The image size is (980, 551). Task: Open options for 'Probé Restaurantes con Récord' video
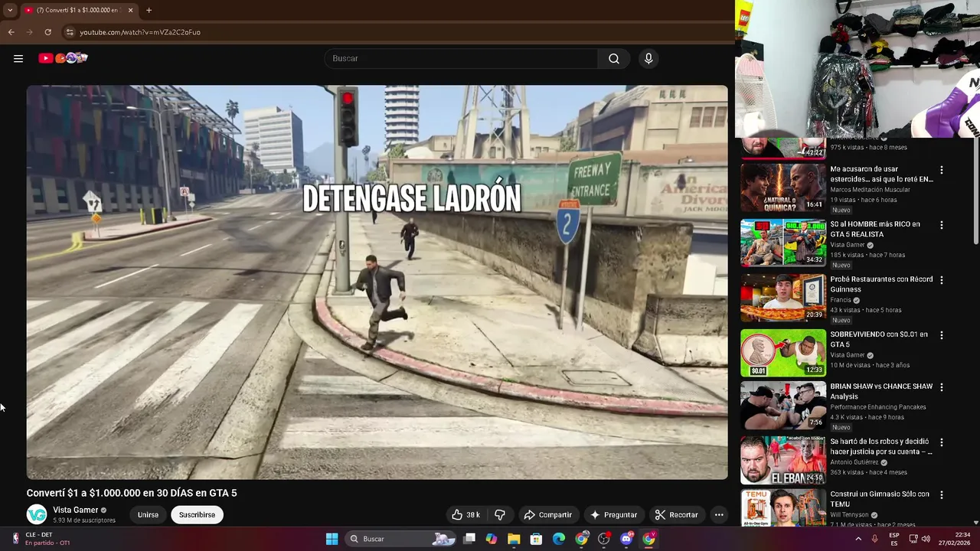click(942, 280)
